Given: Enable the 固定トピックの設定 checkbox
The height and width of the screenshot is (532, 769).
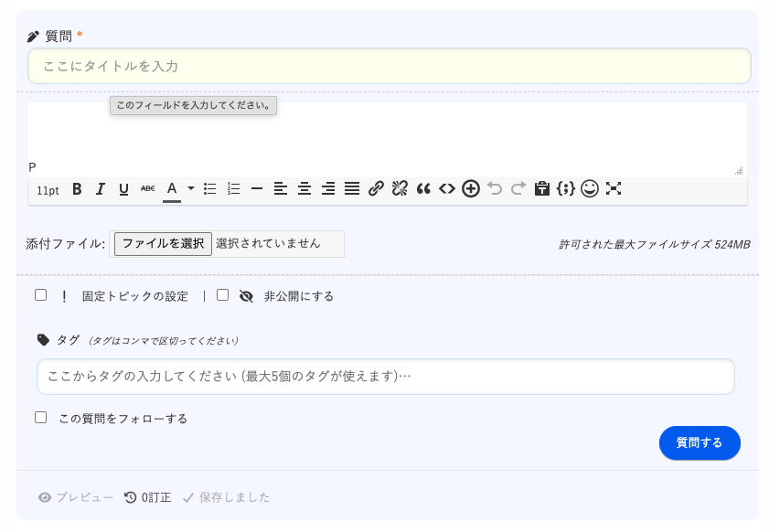Looking at the screenshot, I should (41, 295).
